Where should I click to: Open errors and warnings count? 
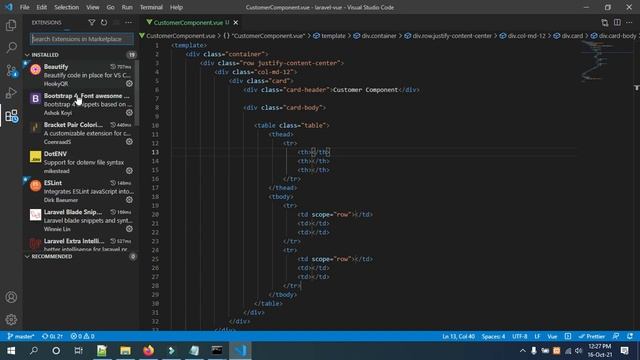[82, 336]
